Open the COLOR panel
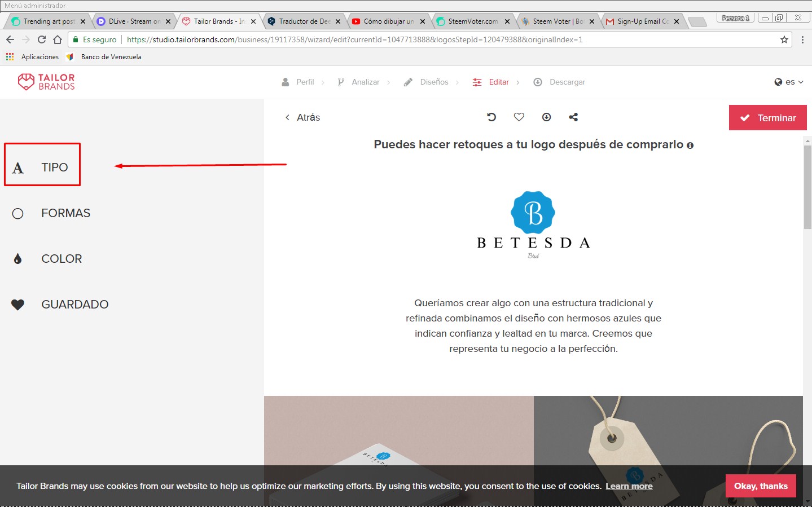The height and width of the screenshot is (507, 812). click(47, 259)
